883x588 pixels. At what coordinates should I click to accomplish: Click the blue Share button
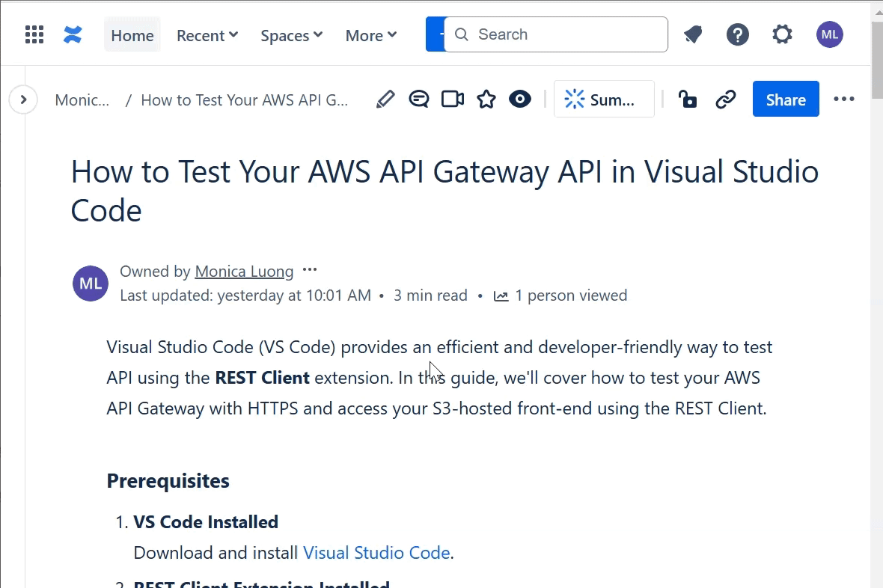click(786, 99)
